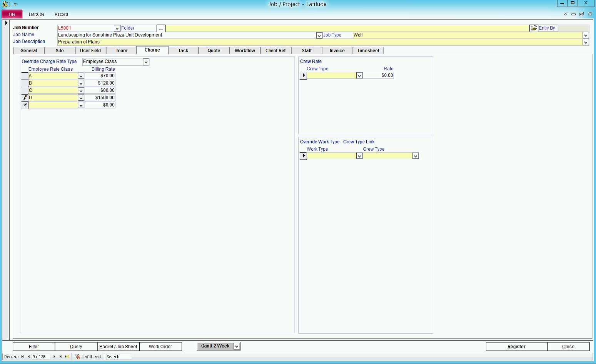Open the Gantt 2 Week dropdown arrow
The height and width of the screenshot is (364, 596).
pos(237,346)
